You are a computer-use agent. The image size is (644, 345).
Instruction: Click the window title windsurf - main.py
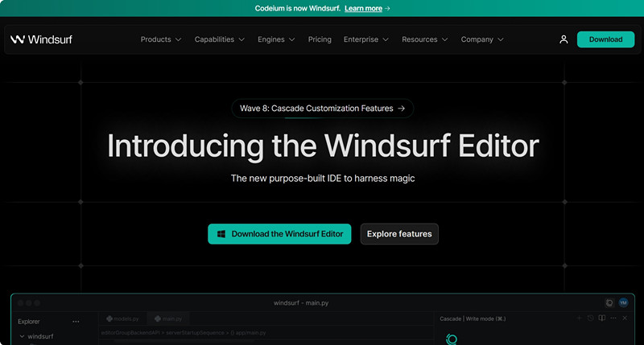301,302
